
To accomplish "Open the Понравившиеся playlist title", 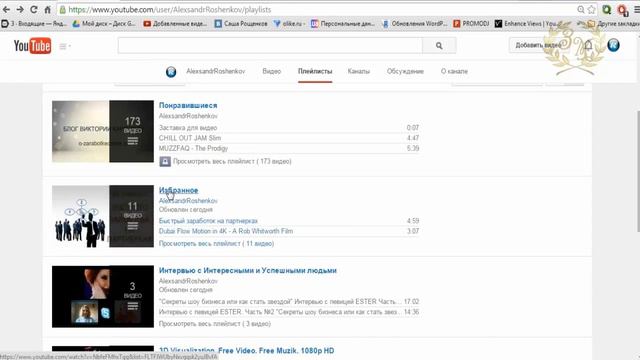I will [x=188, y=105].
